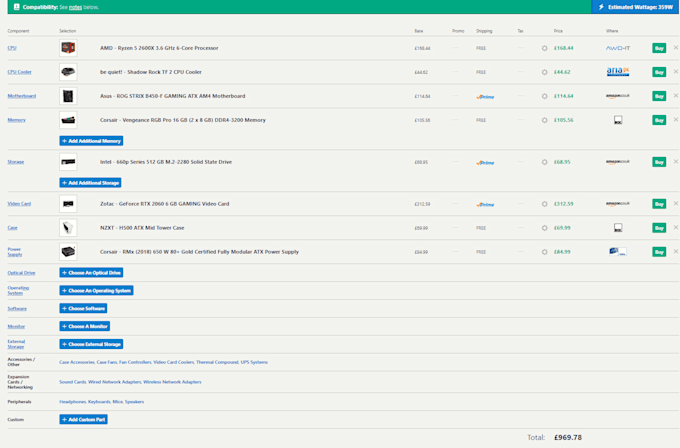680x448 pixels.
Task: Open the Thermal Compound link
Action: (x=217, y=362)
